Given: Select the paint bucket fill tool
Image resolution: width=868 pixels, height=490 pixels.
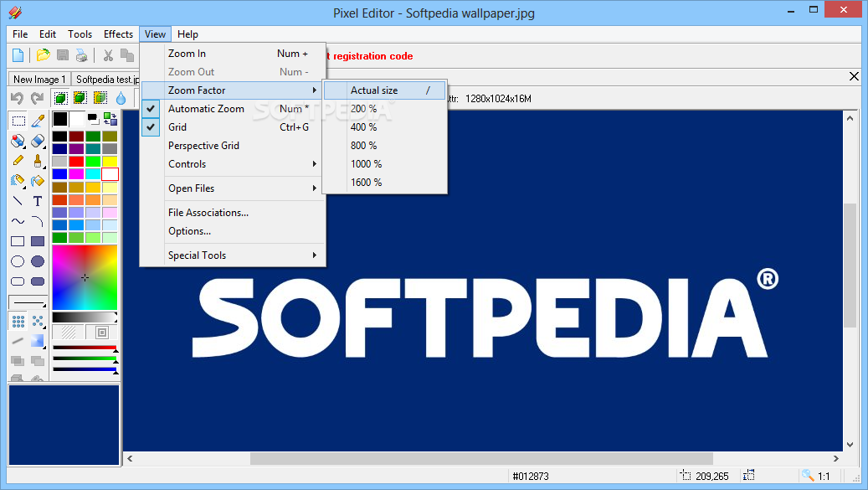Looking at the screenshot, I should click(38, 180).
